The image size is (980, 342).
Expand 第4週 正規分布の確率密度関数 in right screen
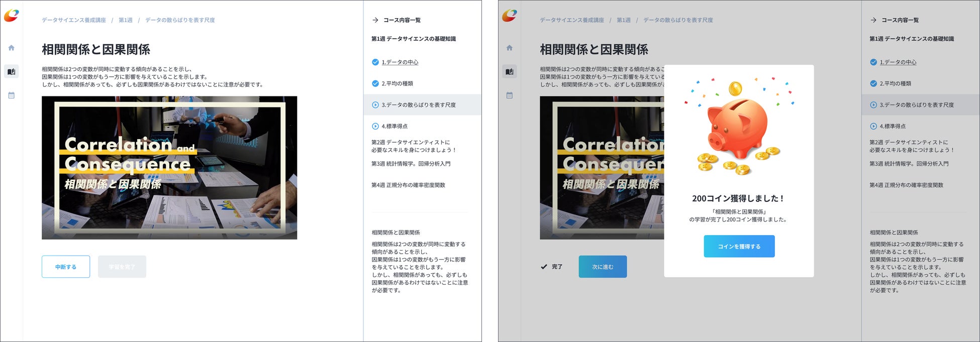(x=906, y=185)
